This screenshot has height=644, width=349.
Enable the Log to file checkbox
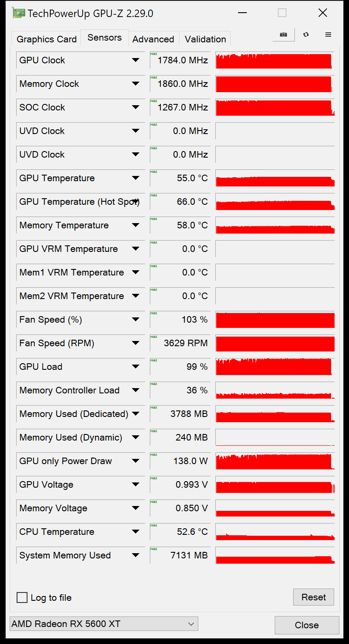[22, 597]
